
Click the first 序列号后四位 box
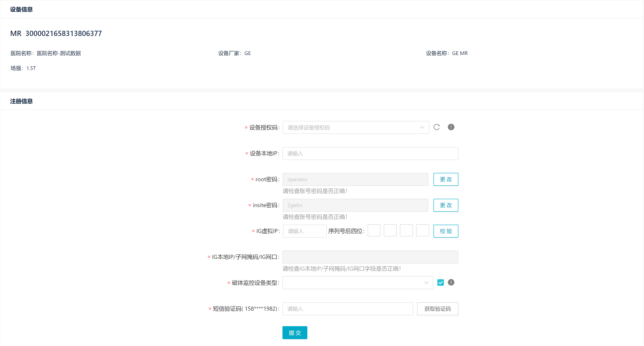(x=374, y=230)
